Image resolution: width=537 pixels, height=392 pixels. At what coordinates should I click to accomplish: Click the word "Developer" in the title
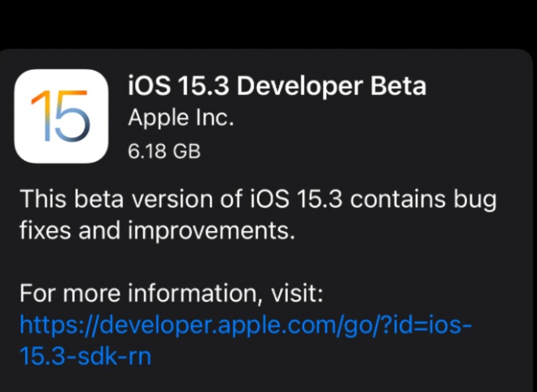point(299,87)
